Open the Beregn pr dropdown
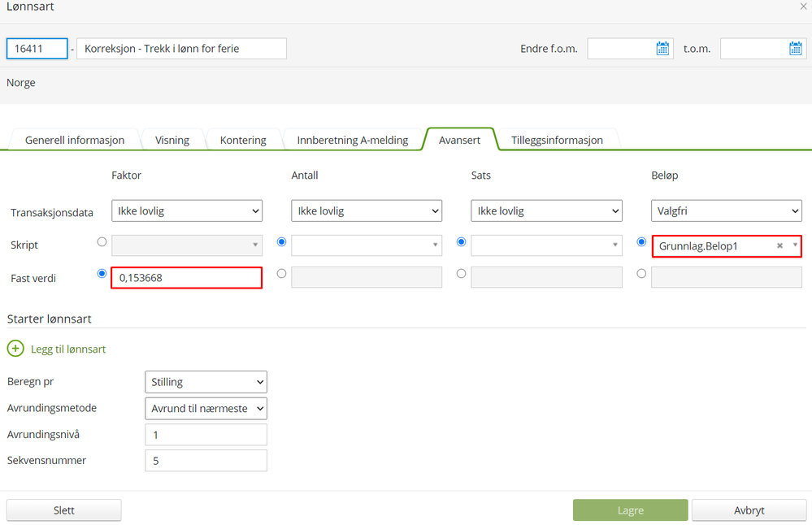Screen dimensions: 812x525 pyautogui.click(x=206, y=382)
